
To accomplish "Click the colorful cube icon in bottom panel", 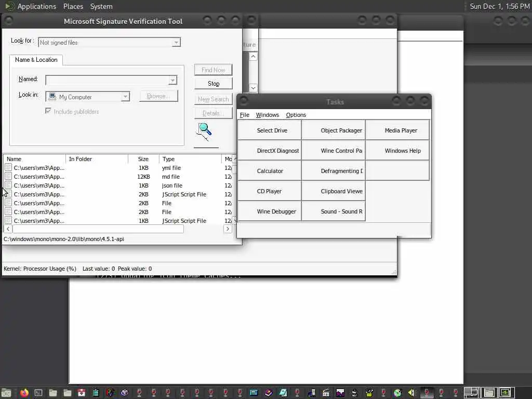I will point(111,393).
